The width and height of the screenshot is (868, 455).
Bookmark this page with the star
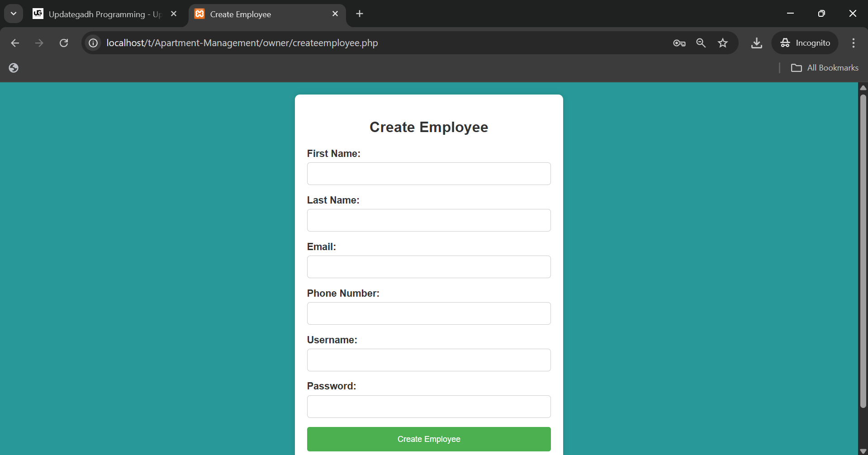tap(723, 43)
